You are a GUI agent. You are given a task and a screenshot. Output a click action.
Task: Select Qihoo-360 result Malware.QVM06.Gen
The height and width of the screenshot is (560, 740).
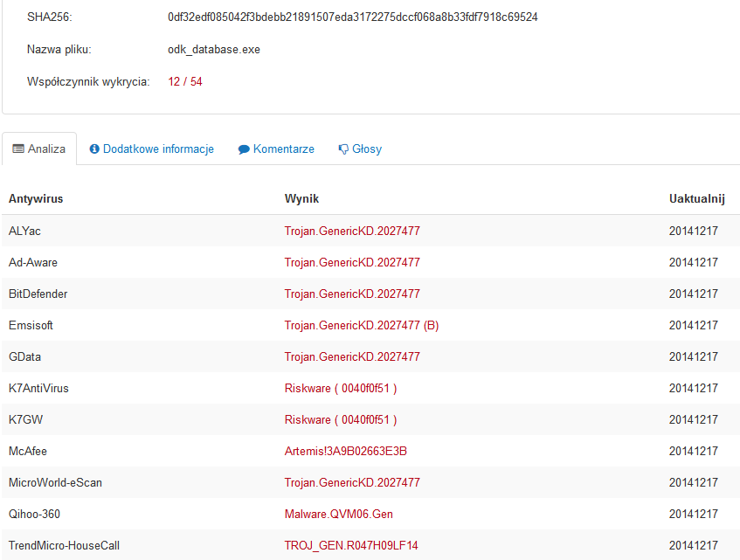coord(339,515)
